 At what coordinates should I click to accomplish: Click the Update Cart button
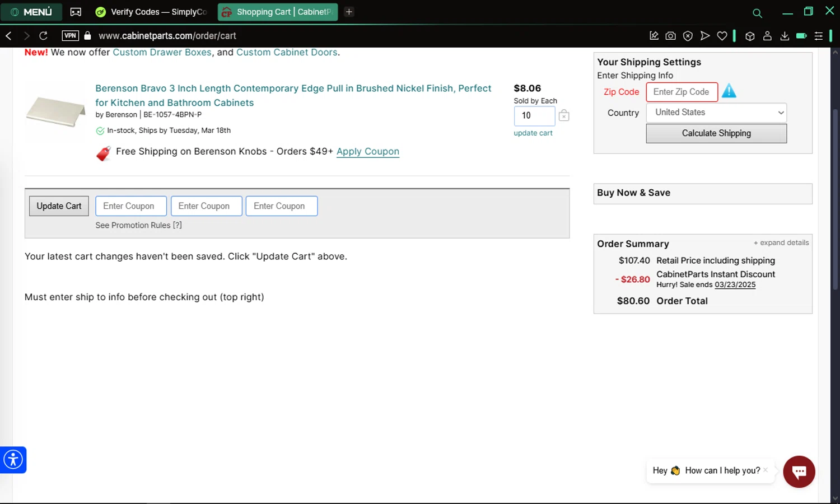tap(59, 206)
